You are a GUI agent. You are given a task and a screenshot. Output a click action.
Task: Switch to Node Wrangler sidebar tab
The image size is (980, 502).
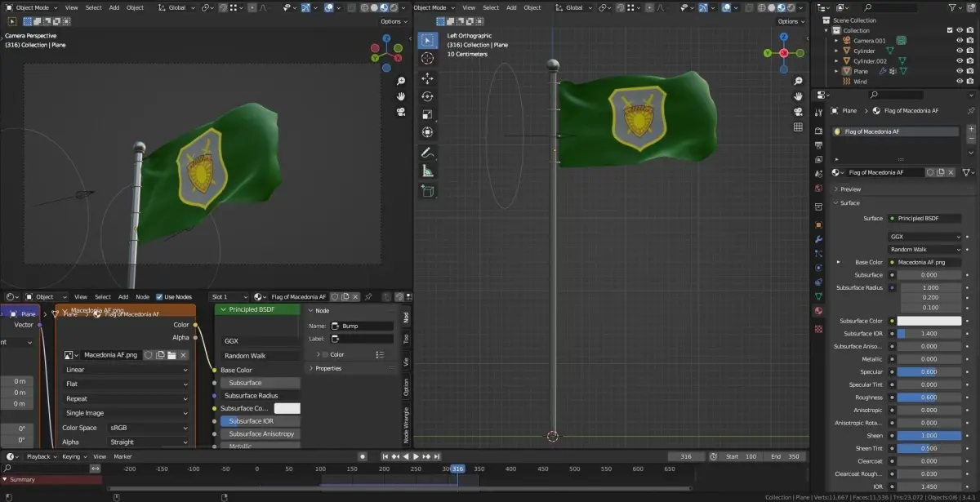click(406, 424)
